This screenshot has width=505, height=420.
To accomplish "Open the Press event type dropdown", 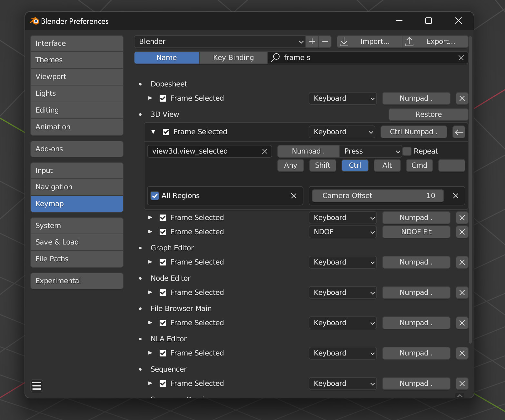I will point(371,151).
